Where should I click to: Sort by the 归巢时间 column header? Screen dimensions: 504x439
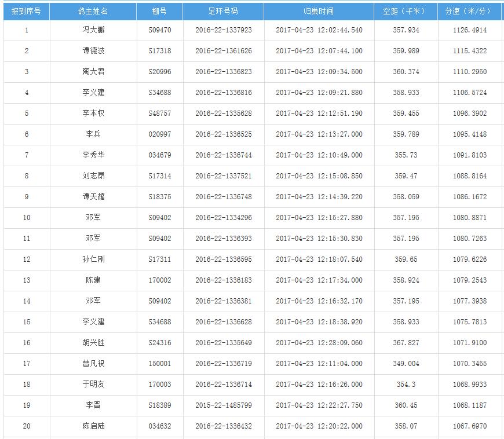pyautogui.click(x=319, y=12)
